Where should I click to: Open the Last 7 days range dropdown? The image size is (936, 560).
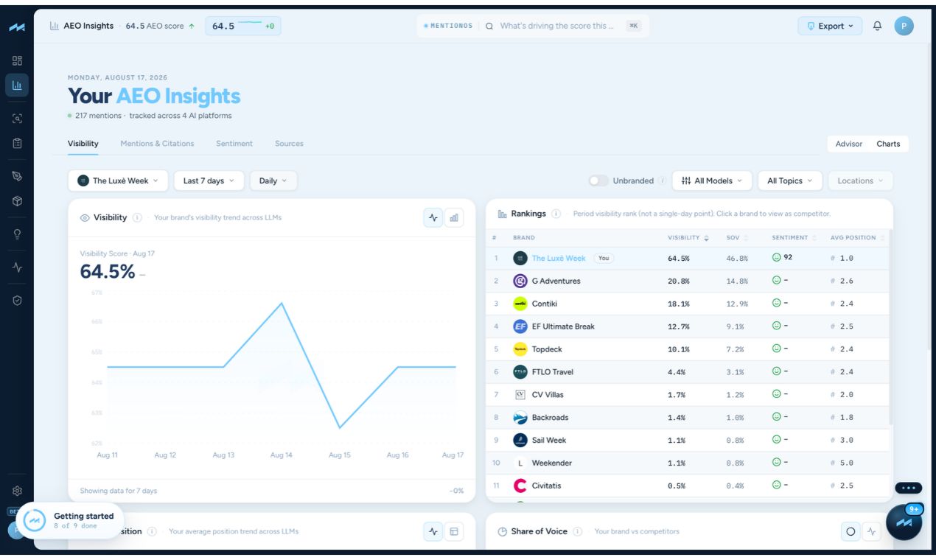point(209,181)
